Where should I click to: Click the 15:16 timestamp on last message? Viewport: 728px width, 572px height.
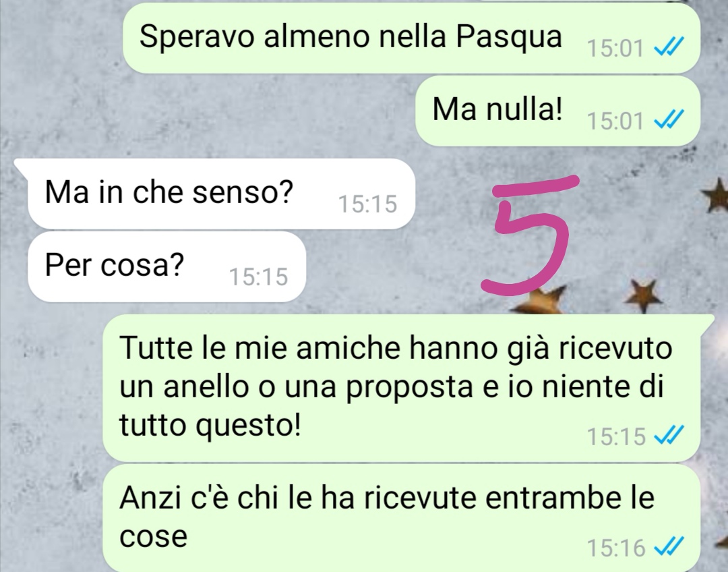(x=616, y=548)
